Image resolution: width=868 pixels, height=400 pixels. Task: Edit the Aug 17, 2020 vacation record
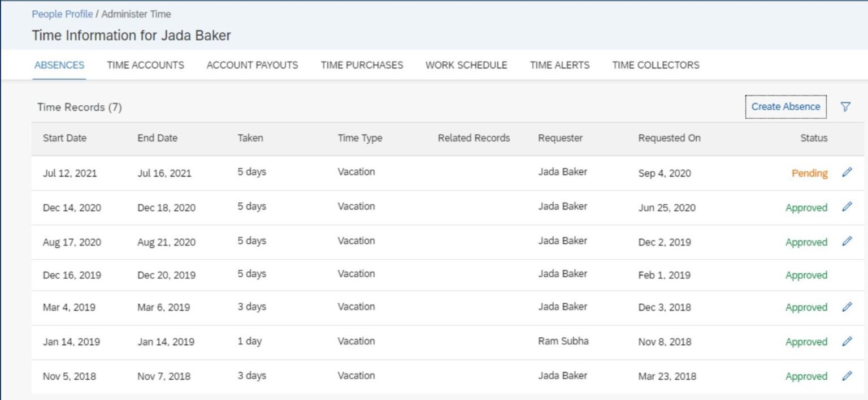(x=848, y=242)
